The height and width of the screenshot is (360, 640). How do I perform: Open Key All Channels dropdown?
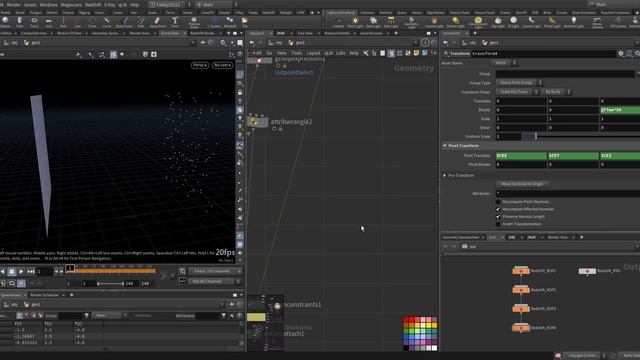pos(214,281)
